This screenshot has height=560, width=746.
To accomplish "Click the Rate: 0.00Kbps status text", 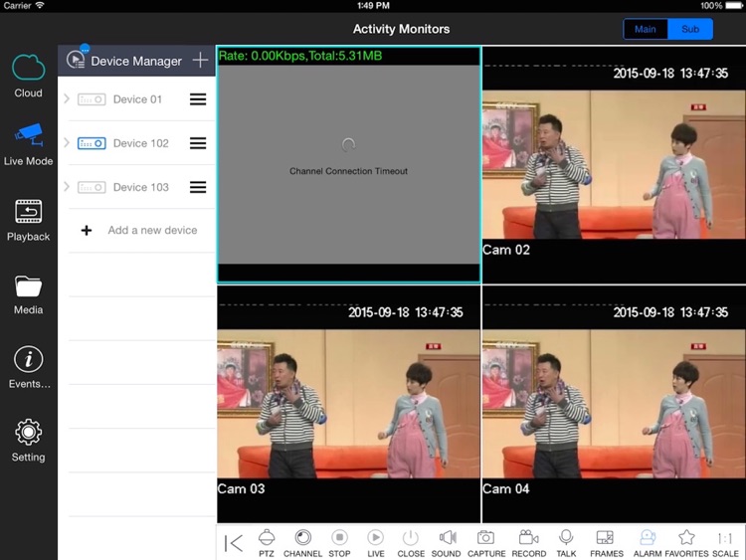I will point(300,56).
